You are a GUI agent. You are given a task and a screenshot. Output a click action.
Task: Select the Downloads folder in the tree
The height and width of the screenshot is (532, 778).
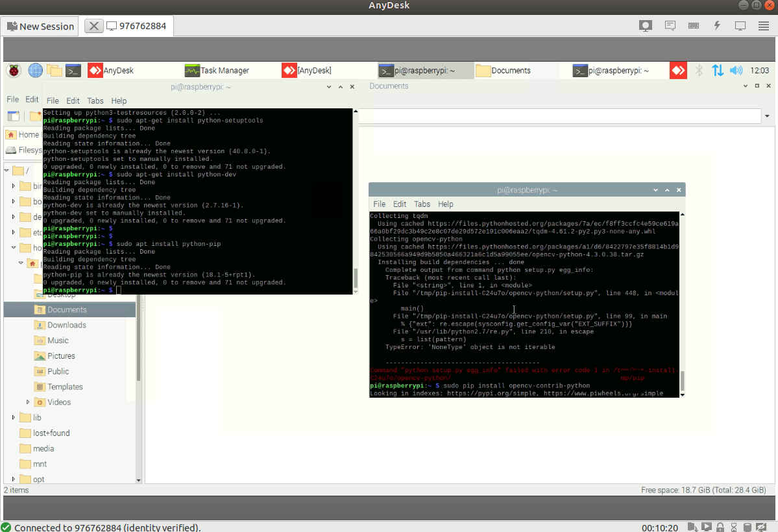click(66, 325)
